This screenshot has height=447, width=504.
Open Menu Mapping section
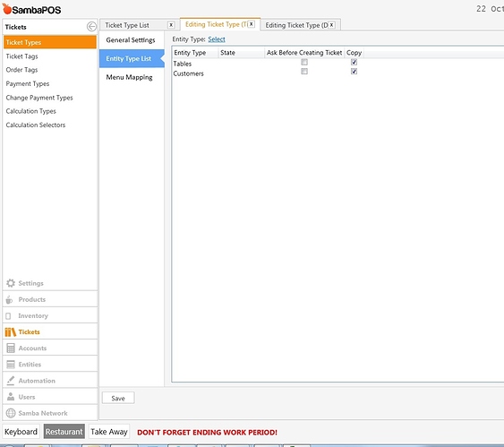(x=129, y=77)
